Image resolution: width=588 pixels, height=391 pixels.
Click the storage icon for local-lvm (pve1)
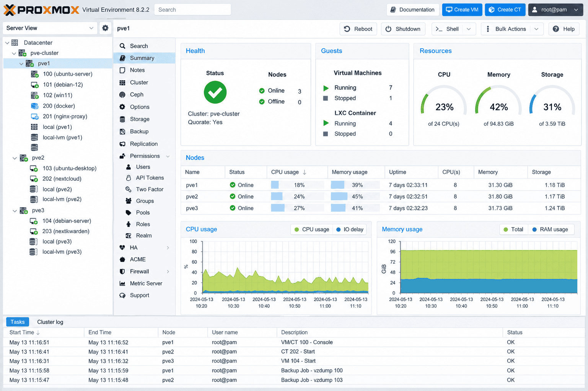[x=34, y=137]
